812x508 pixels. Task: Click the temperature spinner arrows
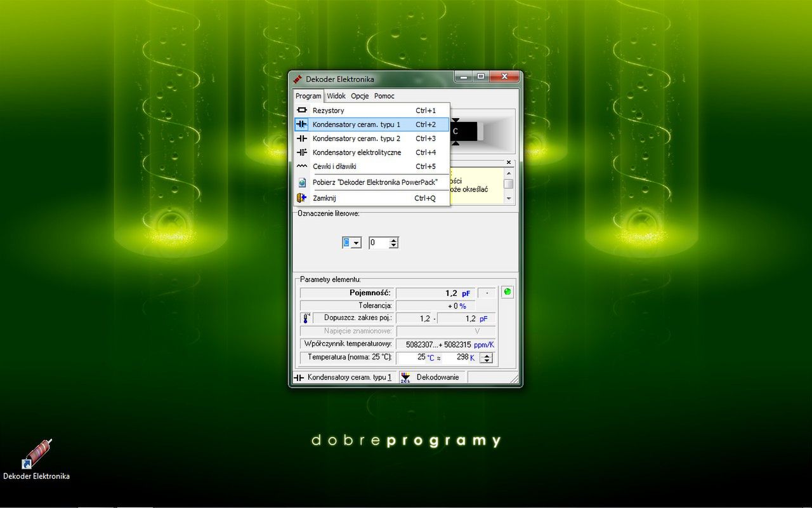(x=487, y=358)
